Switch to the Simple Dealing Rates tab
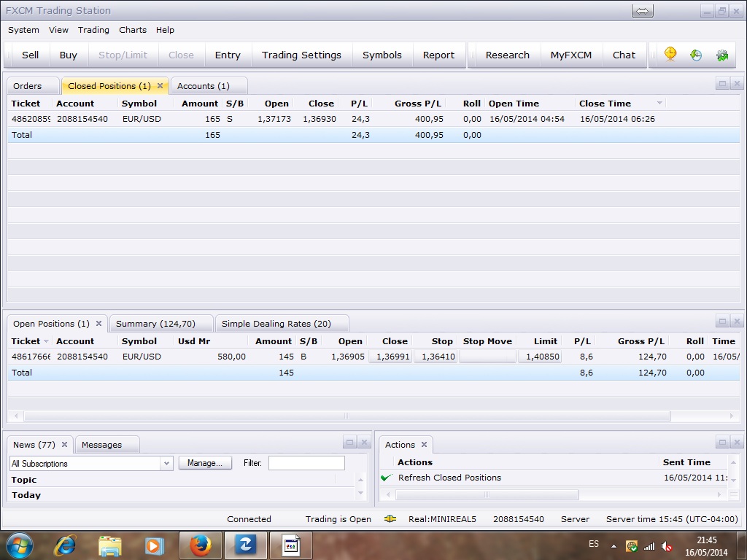The width and height of the screenshot is (747, 560). click(276, 324)
